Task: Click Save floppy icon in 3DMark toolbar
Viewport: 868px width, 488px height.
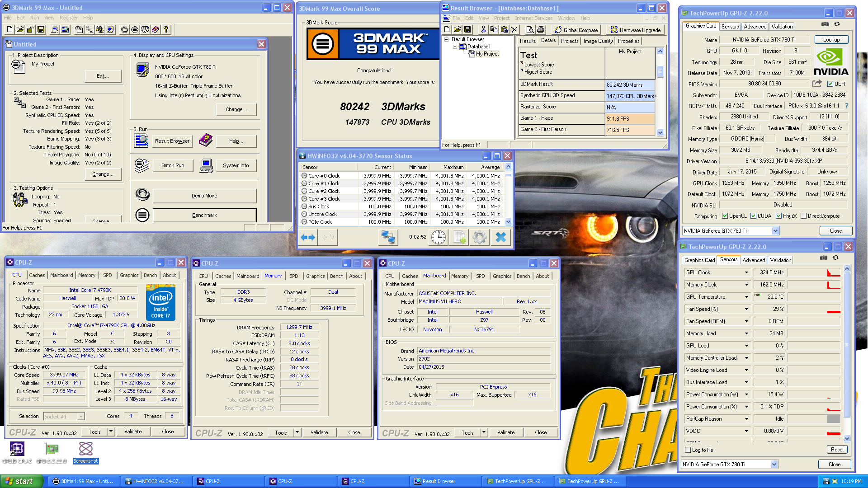Action: (41, 29)
